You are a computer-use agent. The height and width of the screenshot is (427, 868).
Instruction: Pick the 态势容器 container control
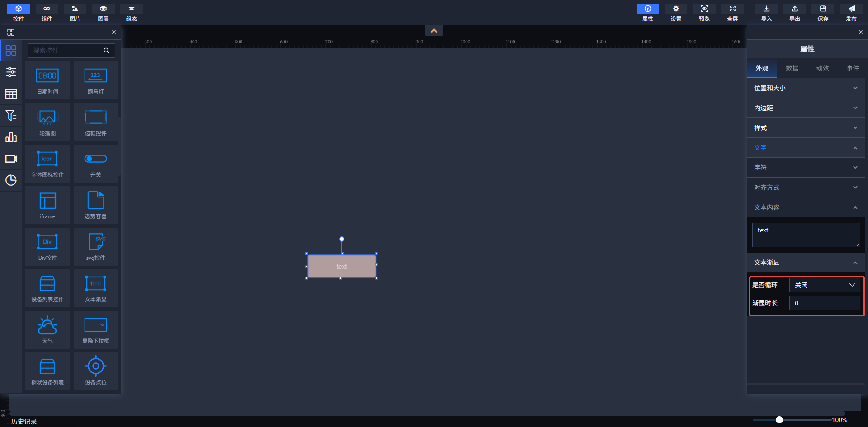[96, 205]
